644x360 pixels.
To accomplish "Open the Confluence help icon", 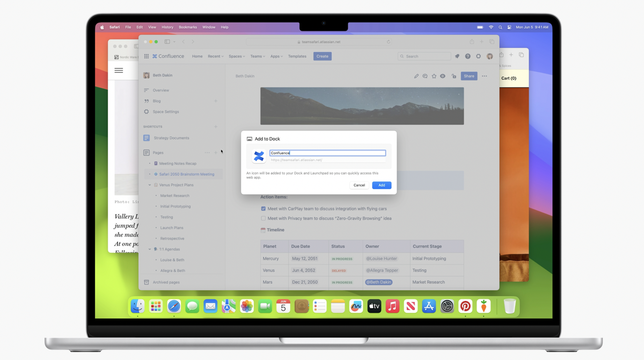I will [468, 56].
